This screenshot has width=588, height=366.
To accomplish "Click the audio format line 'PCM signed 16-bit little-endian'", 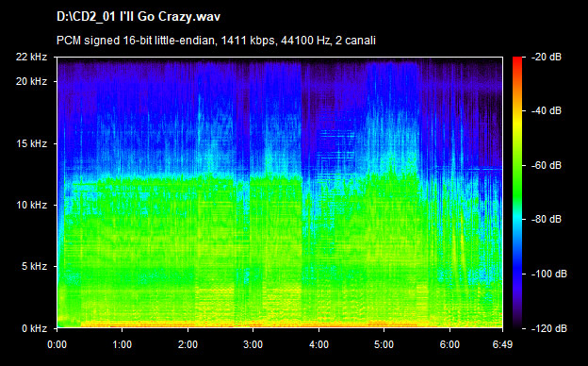I will click(136, 41).
